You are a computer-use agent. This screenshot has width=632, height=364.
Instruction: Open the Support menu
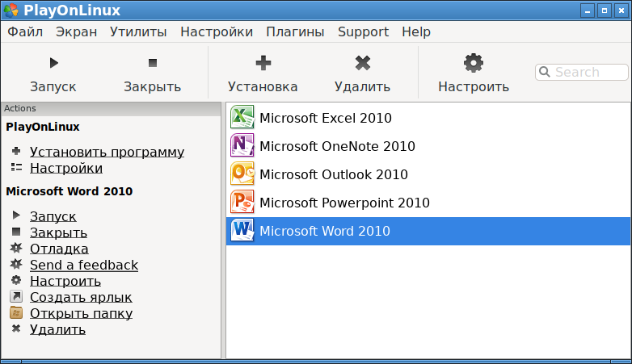363,31
